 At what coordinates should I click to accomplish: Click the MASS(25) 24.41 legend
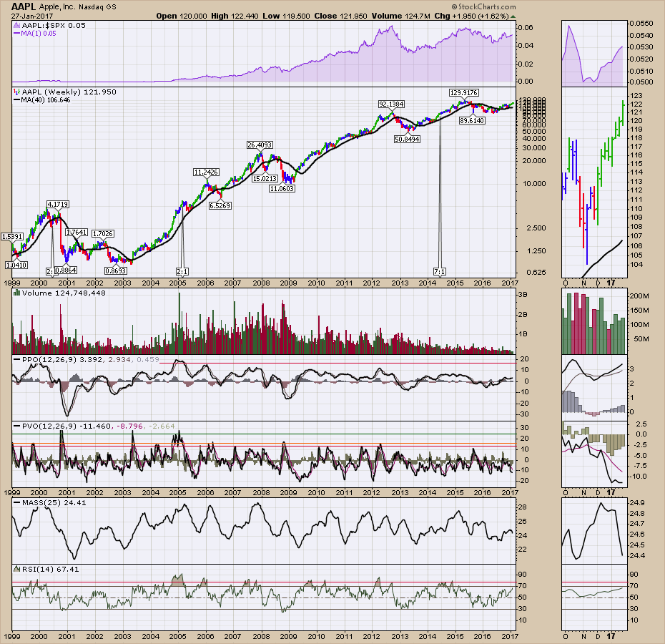(54, 502)
